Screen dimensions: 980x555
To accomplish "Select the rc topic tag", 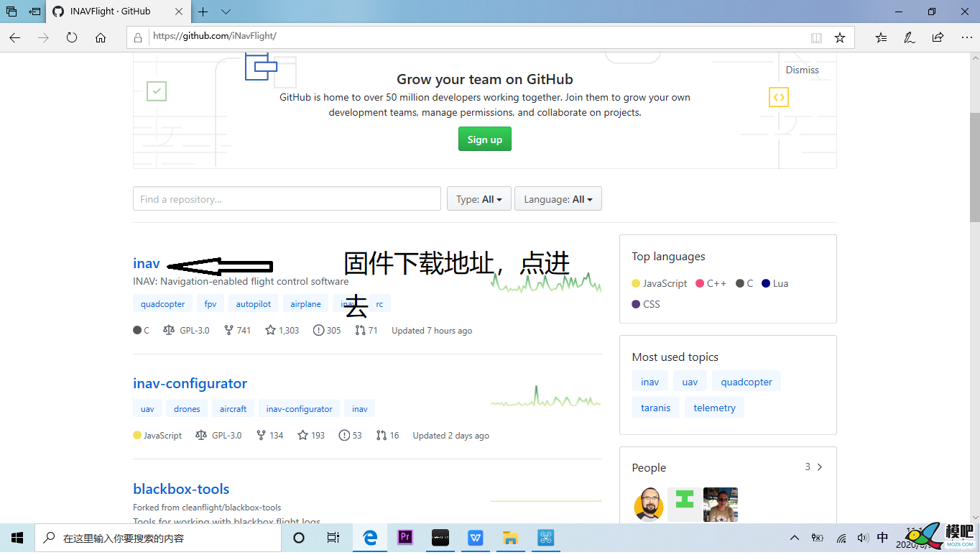I will point(379,304).
